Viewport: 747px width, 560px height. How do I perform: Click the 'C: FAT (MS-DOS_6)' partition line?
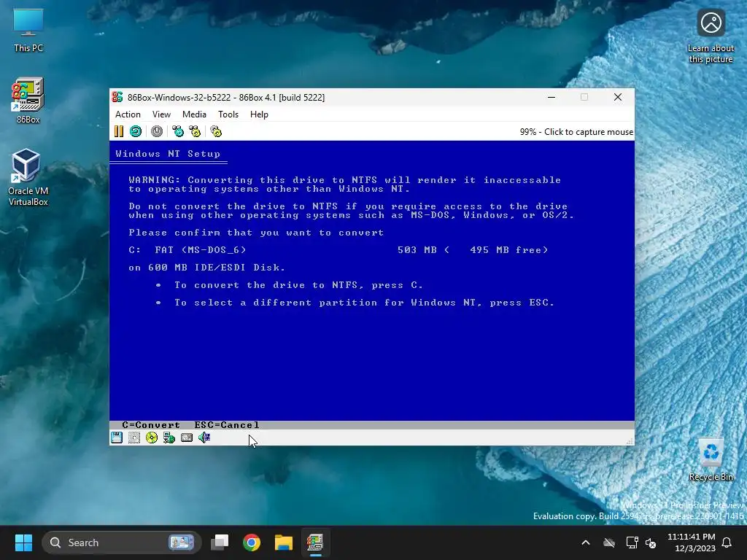coord(187,250)
